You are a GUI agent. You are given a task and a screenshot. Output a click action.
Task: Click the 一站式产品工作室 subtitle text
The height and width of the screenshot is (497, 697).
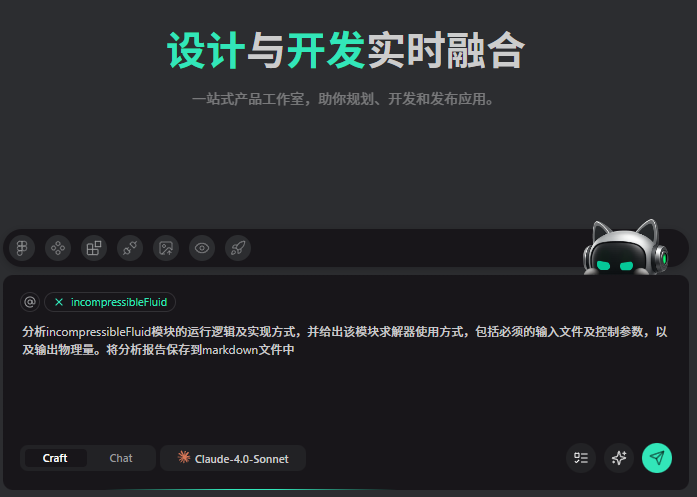(343, 99)
